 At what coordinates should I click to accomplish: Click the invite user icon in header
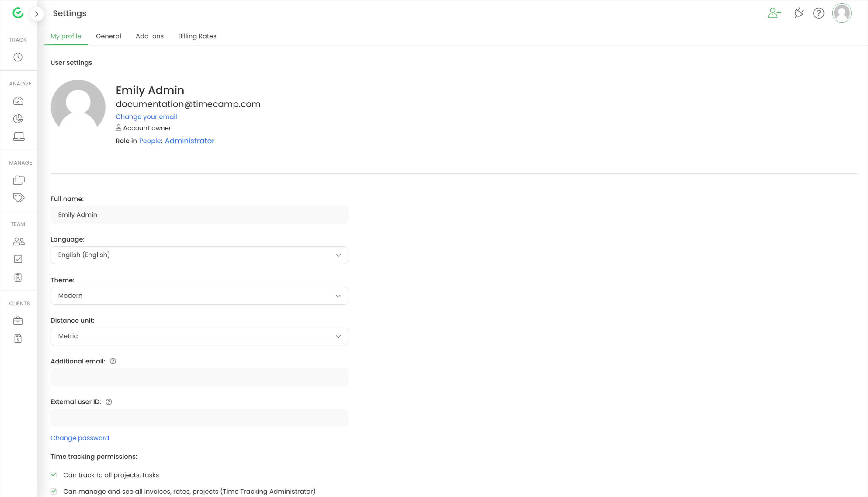774,13
